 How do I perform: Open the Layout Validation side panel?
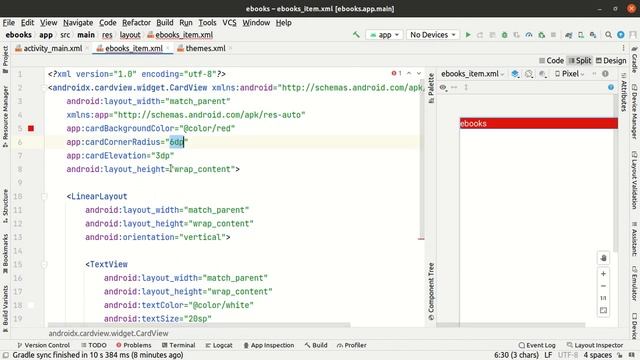[635, 180]
